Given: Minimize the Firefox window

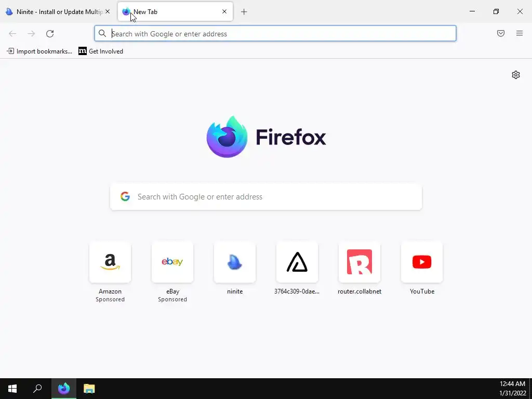Looking at the screenshot, I should (x=472, y=11).
